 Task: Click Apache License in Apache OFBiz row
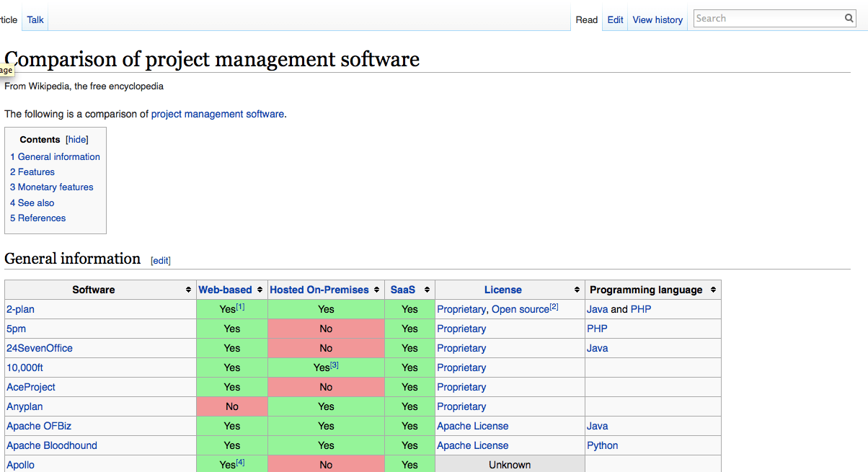click(473, 426)
